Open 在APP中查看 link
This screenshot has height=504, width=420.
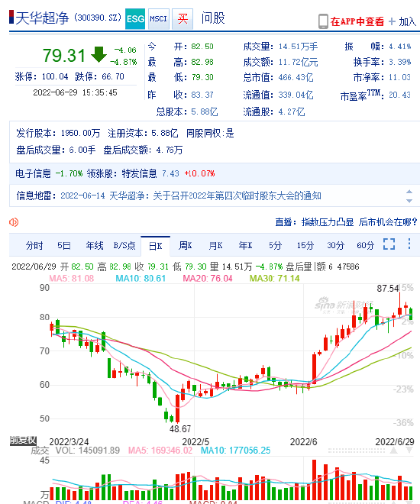coord(357,21)
